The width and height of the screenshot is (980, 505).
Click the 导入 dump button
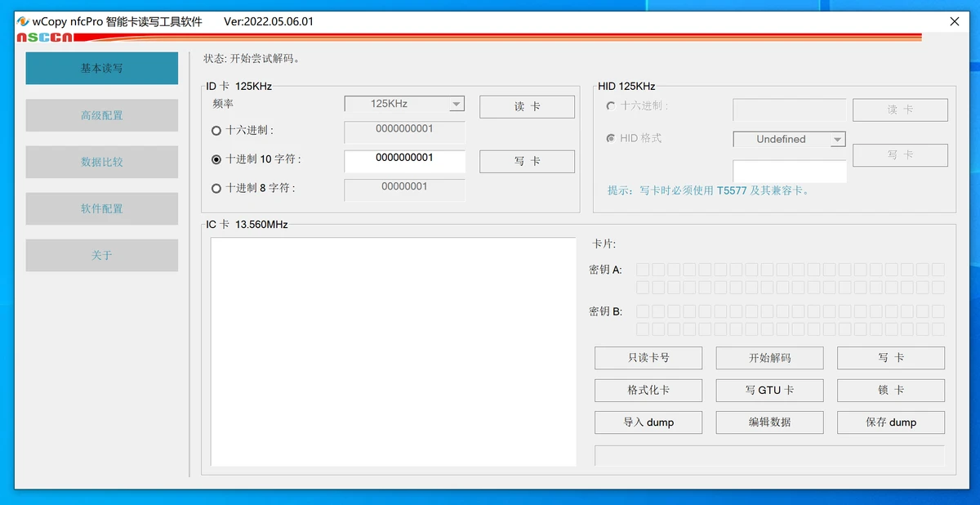coord(648,422)
